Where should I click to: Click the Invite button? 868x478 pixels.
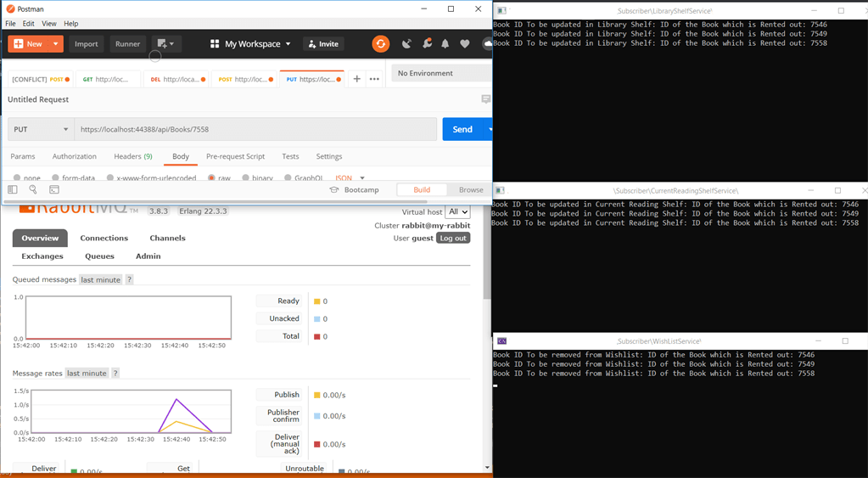(x=323, y=44)
